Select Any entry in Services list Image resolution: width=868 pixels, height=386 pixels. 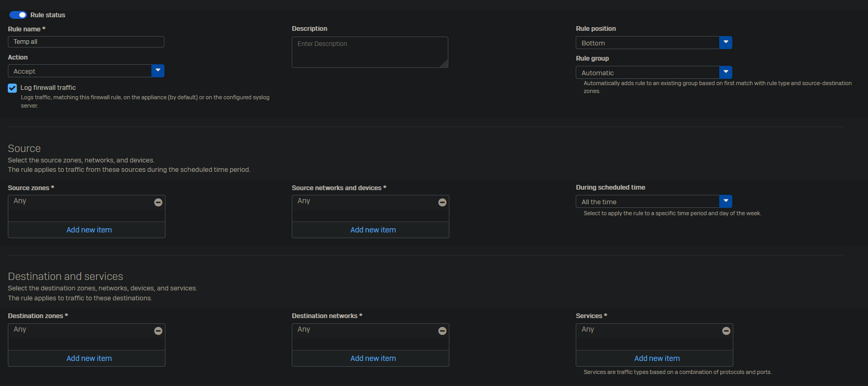588,330
